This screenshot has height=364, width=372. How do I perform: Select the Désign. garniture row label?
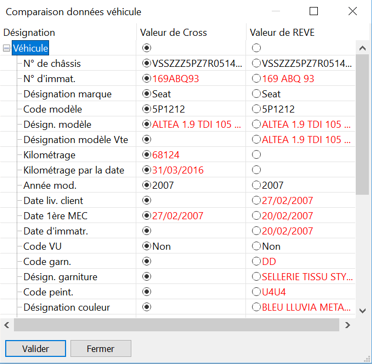click(60, 277)
